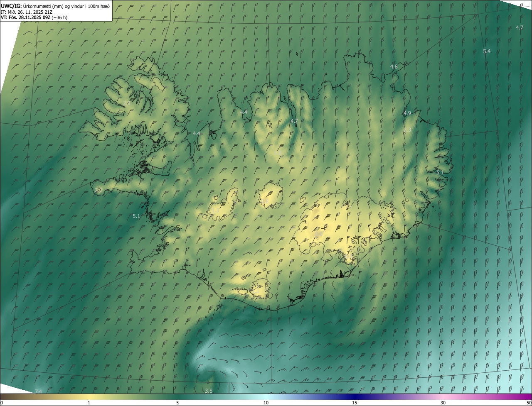This screenshot has height=406, width=532.
Task: Click the '50' tick on the color scale
Action: pos(529,403)
